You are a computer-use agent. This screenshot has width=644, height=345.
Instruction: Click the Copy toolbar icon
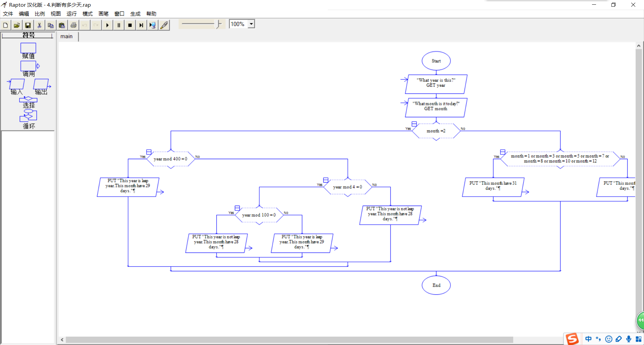click(51, 25)
